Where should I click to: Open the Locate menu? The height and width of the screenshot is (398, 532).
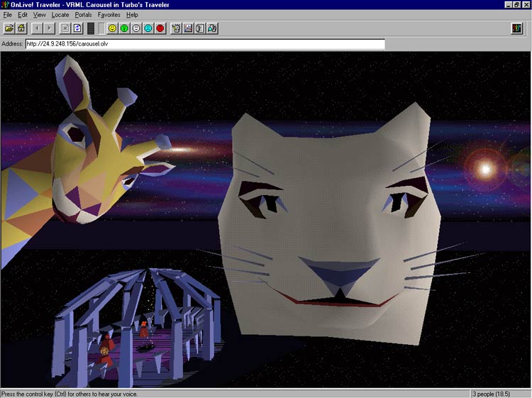[60, 15]
